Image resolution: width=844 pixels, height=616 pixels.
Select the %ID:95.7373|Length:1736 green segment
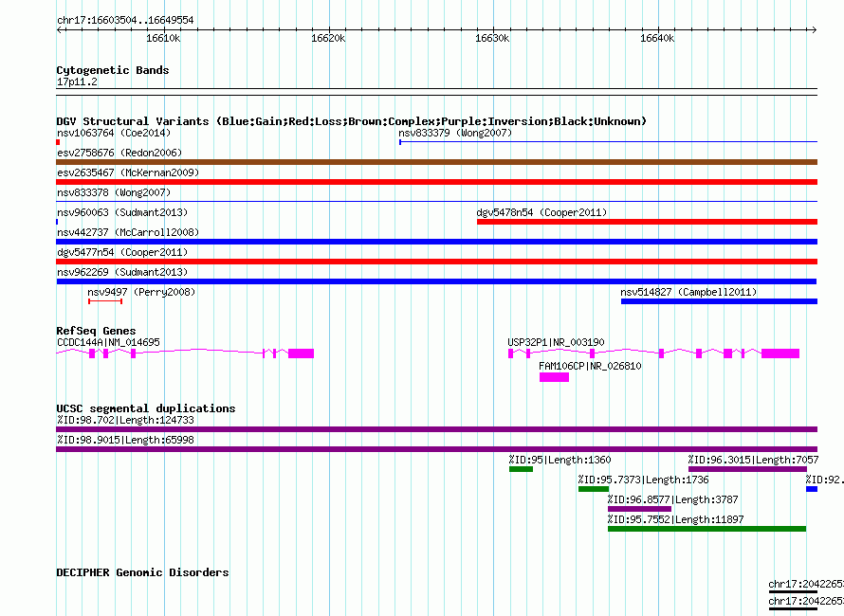[593, 489]
